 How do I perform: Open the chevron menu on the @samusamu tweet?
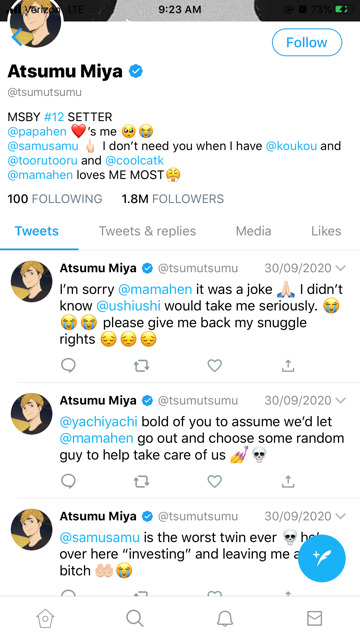tap(340, 516)
